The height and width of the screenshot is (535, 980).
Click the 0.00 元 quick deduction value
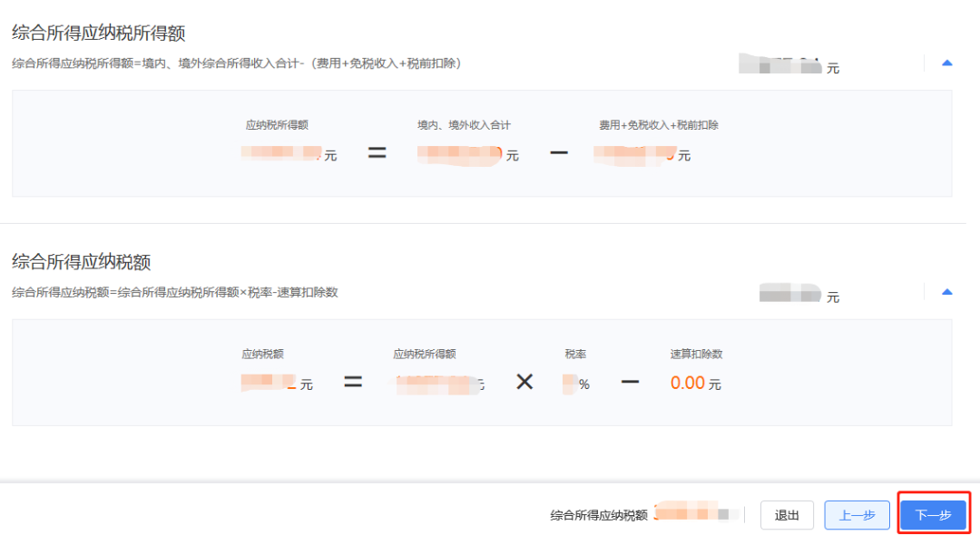pos(696,384)
